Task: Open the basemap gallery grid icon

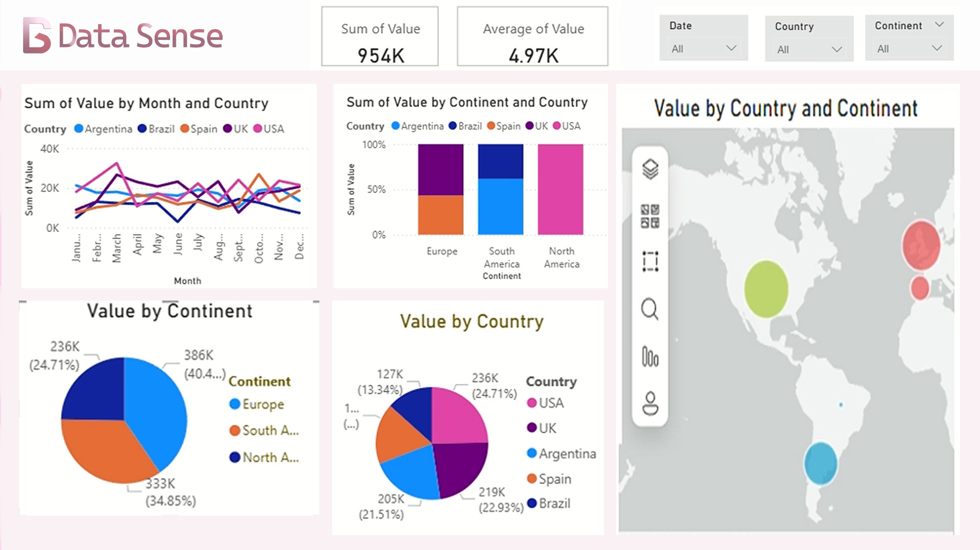Action: tap(650, 216)
